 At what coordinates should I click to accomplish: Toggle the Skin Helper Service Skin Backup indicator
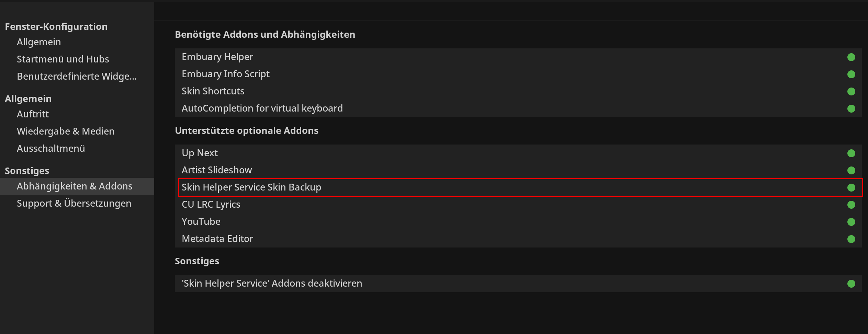click(x=851, y=187)
